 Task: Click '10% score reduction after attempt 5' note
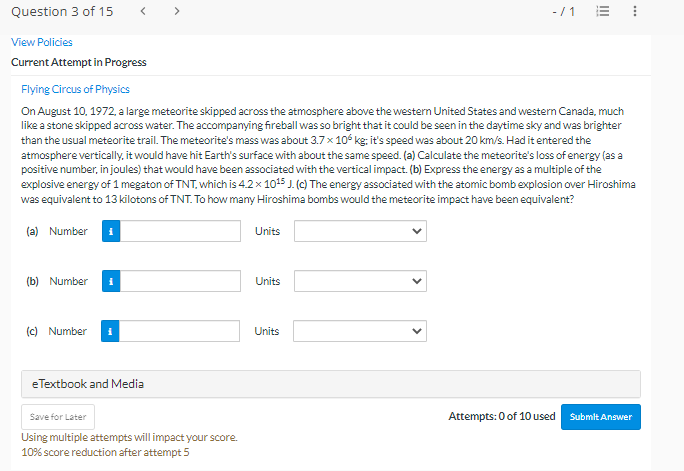(x=105, y=452)
